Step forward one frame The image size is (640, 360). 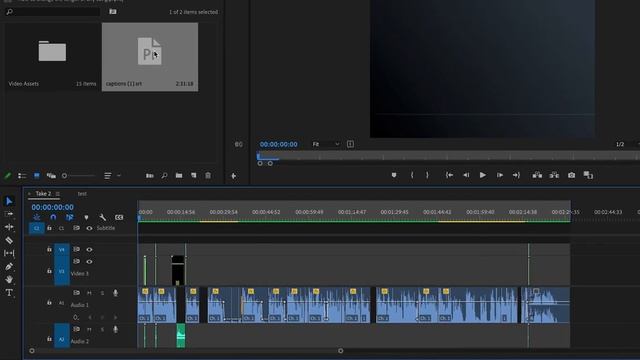pos(500,175)
